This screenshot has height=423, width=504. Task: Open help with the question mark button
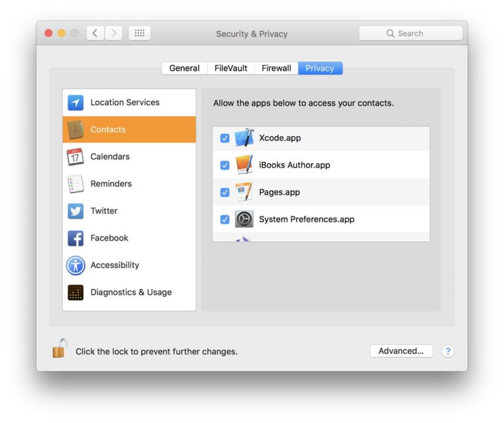click(448, 352)
